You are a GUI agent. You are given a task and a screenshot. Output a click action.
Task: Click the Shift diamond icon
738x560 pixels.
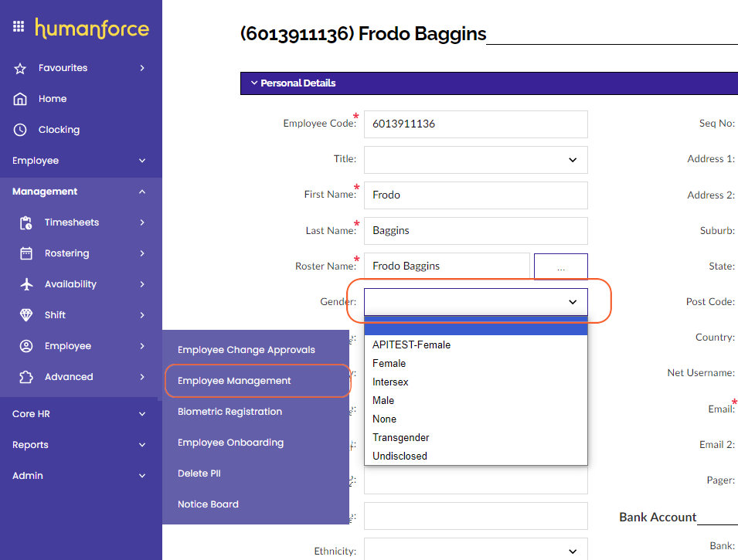click(x=26, y=315)
